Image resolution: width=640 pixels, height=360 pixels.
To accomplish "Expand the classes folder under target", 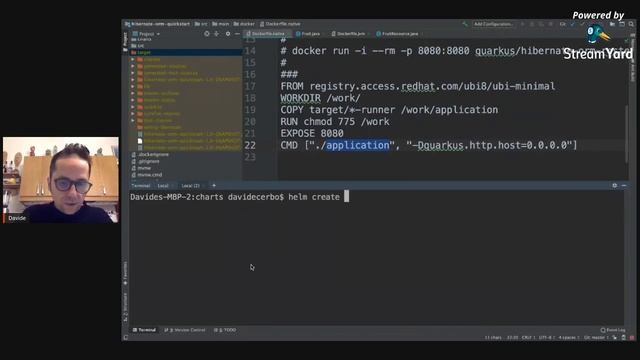I will 133,60.
